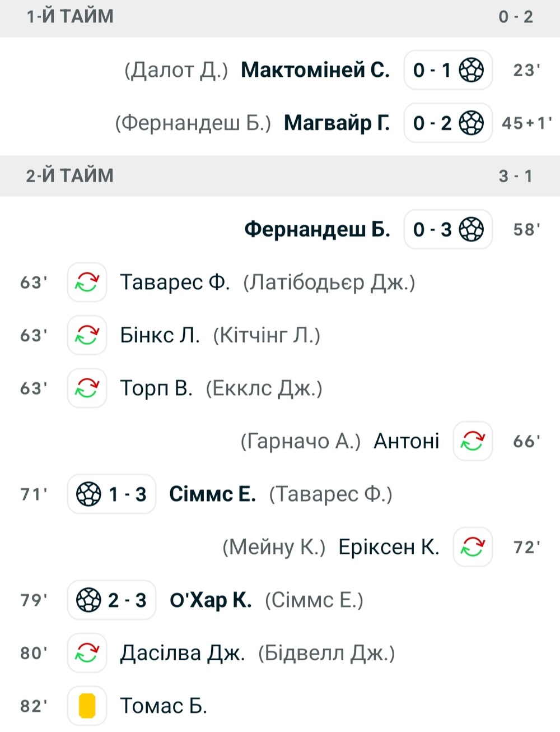Click the 45+1' minute marker
This screenshot has height=732, width=560.
(526, 123)
